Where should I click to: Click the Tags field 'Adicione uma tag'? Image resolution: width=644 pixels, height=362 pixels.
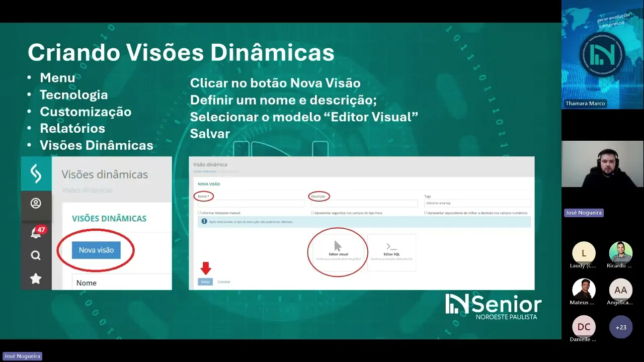point(477,204)
